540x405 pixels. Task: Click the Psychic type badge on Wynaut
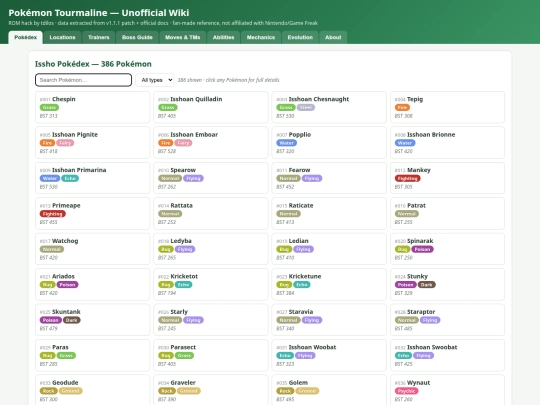coord(406,391)
